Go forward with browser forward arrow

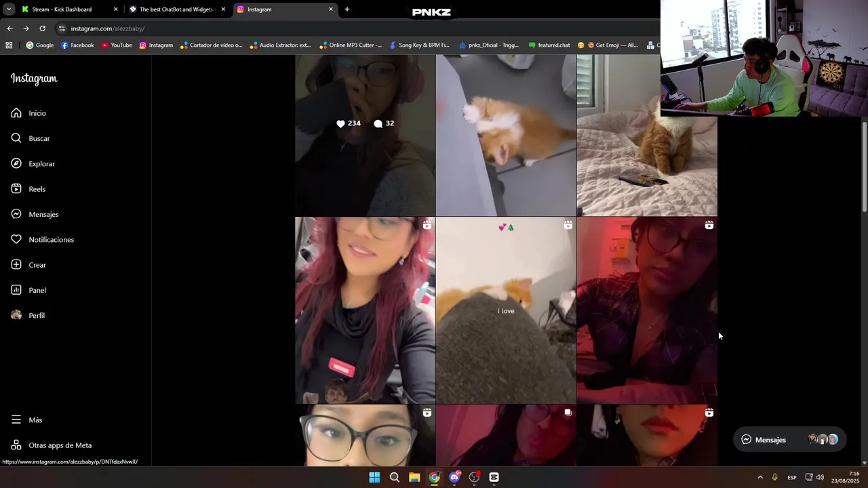26,28
